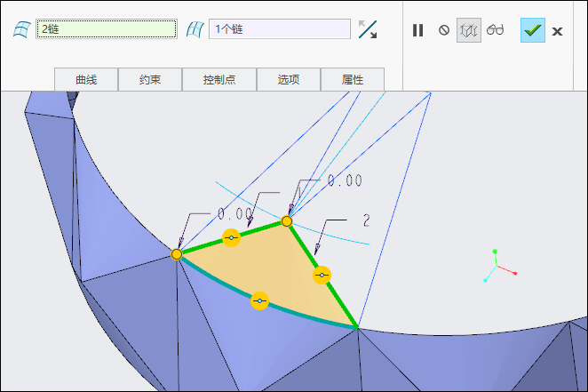
Task: Expand the 选项 slide-down panel
Action: [289, 80]
